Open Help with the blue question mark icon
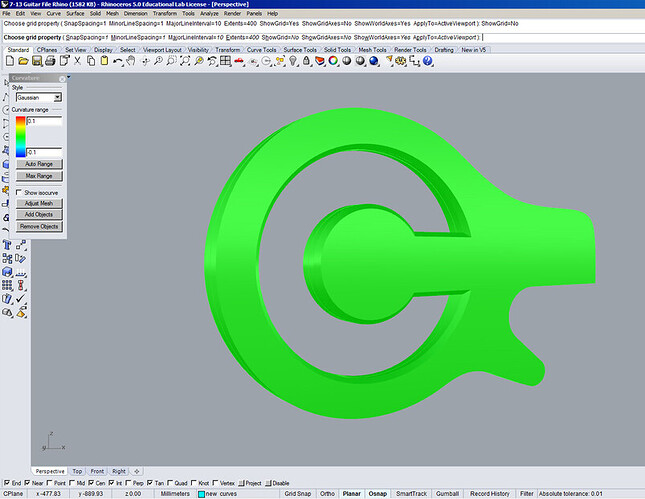 pos(428,61)
